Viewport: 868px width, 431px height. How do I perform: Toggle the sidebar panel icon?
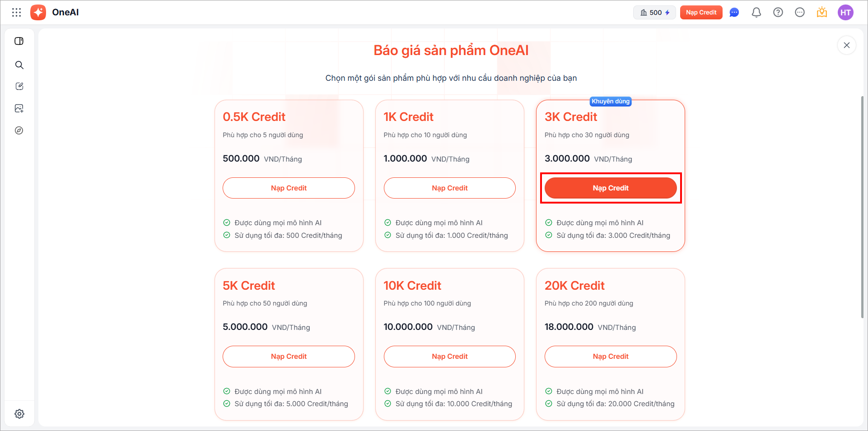coord(19,41)
